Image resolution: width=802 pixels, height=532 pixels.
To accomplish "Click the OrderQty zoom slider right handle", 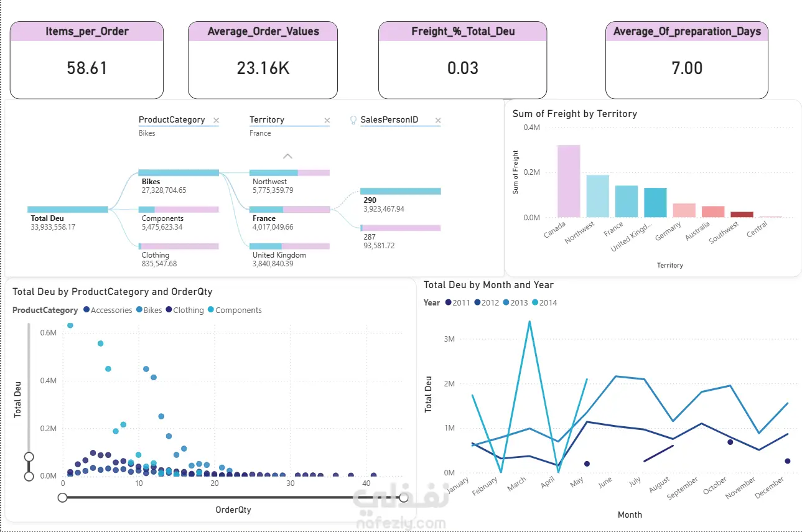I will (x=404, y=497).
